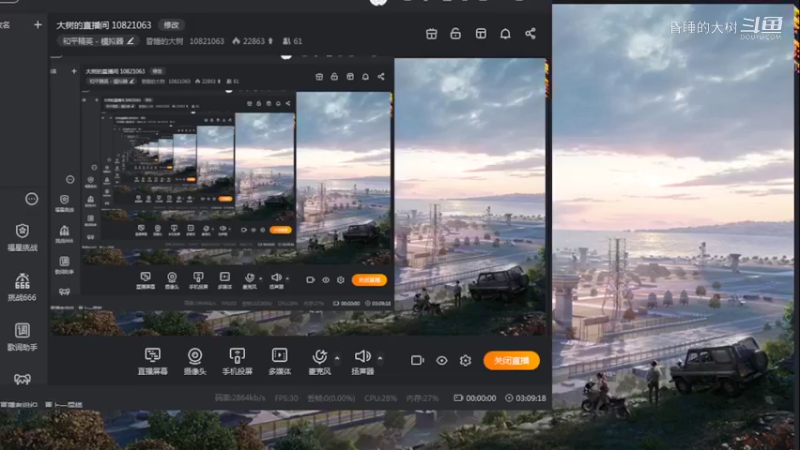This screenshot has width=800, height=450.
Task: Expand microphone options arrow beside 麦克风
Action: pyautogui.click(x=337, y=358)
